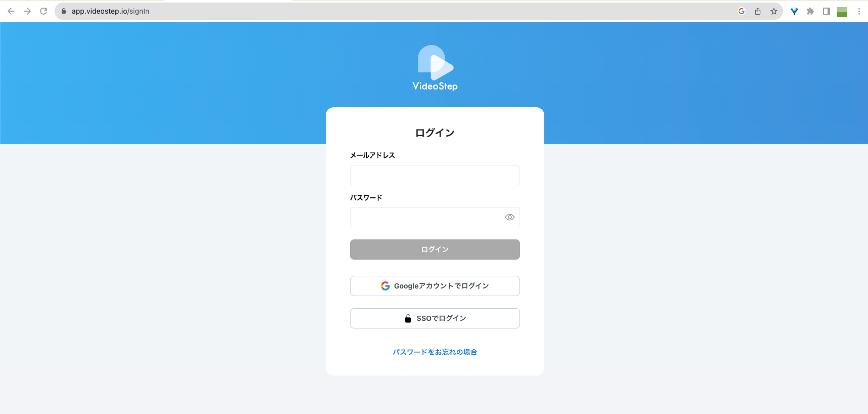The height and width of the screenshot is (414, 868).
Task: Sign in with Googleアカウントでログイン
Action: [435, 286]
